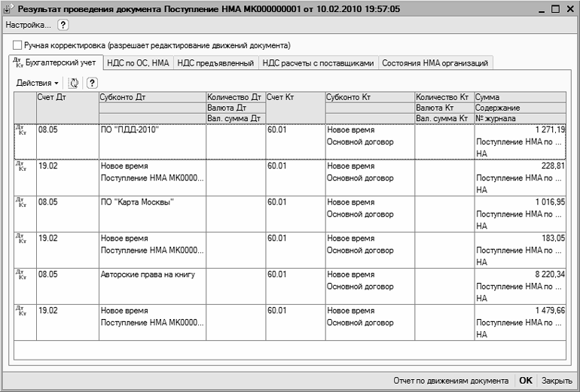
Task: Click the amount 1 016,95
Action: click(x=550, y=202)
